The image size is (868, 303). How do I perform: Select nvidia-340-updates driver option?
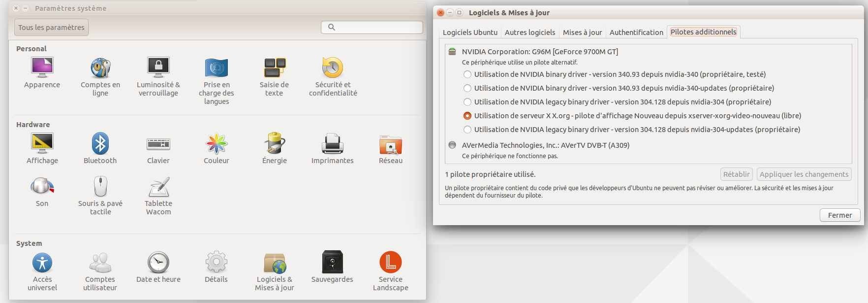pos(467,88)
